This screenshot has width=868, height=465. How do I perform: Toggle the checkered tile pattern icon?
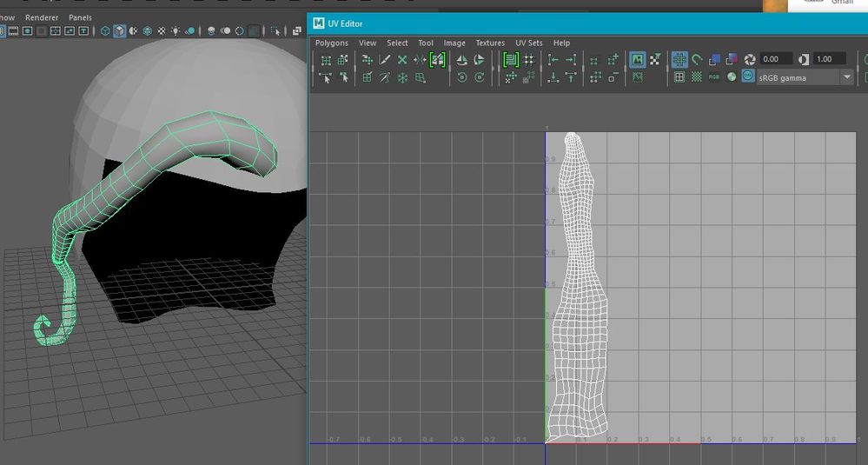pyautogui.click(x=696, y=78)
